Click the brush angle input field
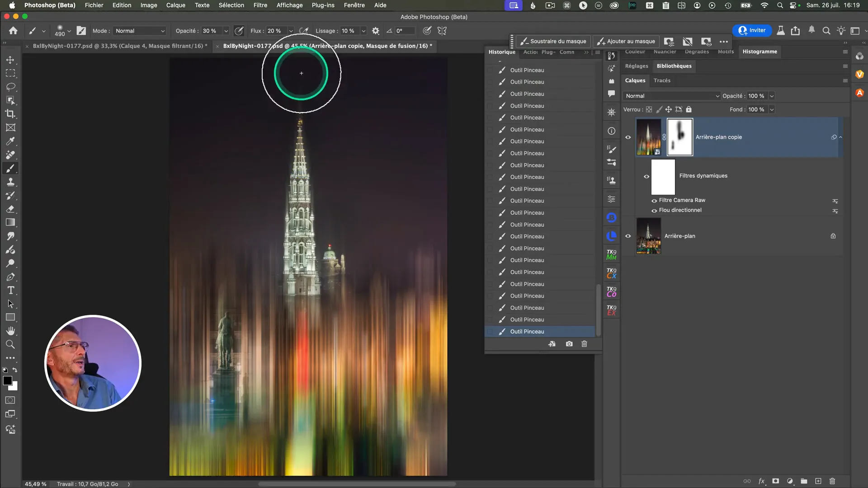This screenshot has width=868, height=488. click(405, 31)
